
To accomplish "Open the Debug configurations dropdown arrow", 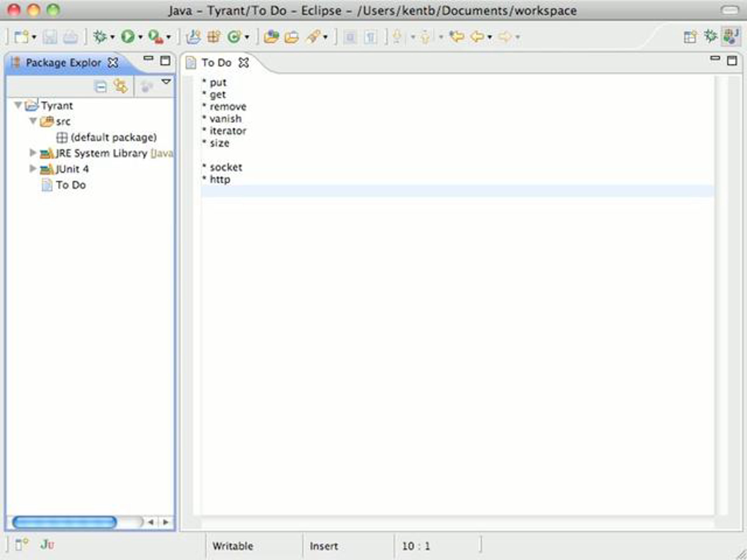I will pos(112,37).
